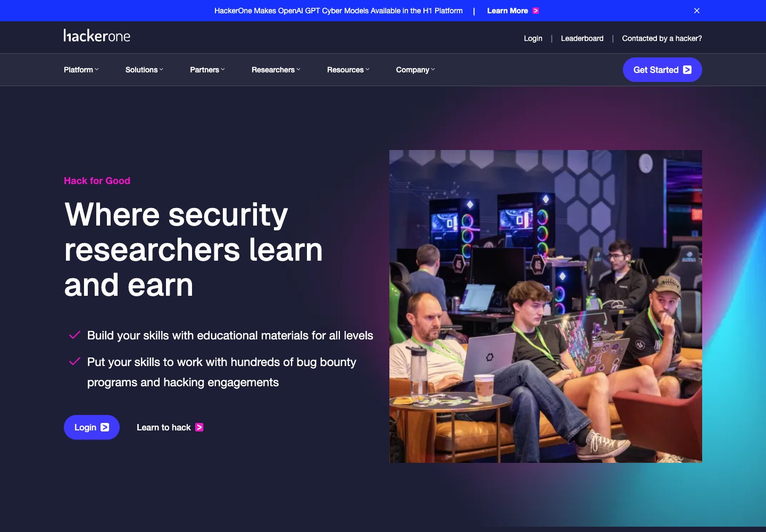The height and width of the screenshot is (532, 766).
Task: Open the Partners navigation menu
Action: [207, 70]
